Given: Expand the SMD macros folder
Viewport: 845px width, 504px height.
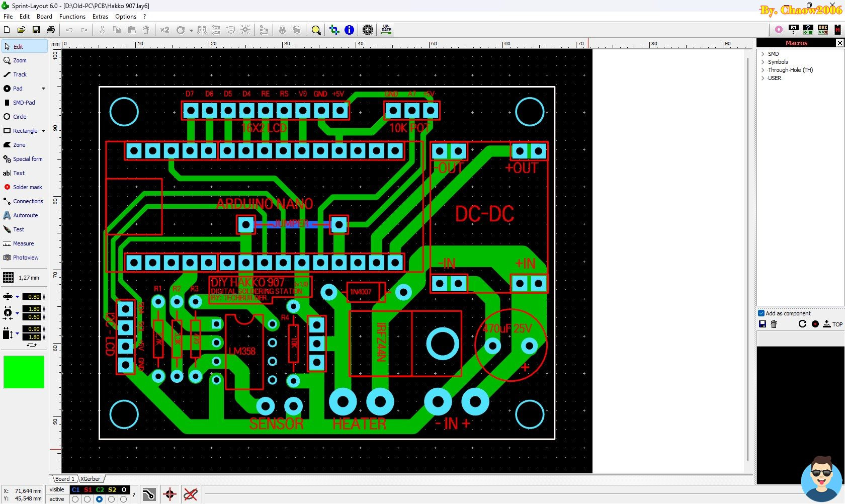Looking at the screenshot, I should click(x=763, y=54).
